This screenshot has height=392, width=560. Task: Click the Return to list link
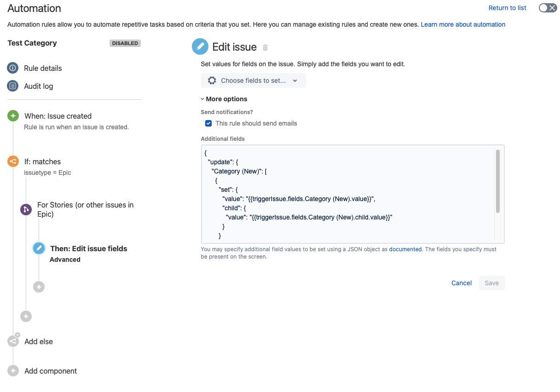508,8
